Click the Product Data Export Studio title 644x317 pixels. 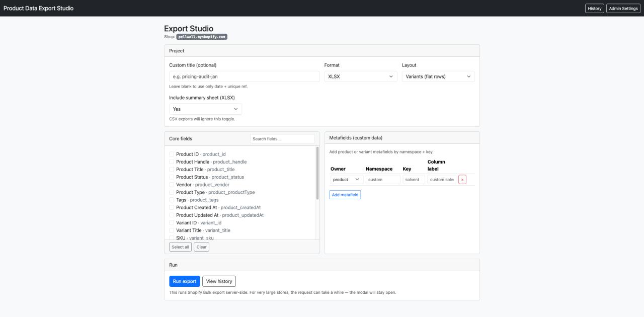pyautogui.click(x=38, y=8)
